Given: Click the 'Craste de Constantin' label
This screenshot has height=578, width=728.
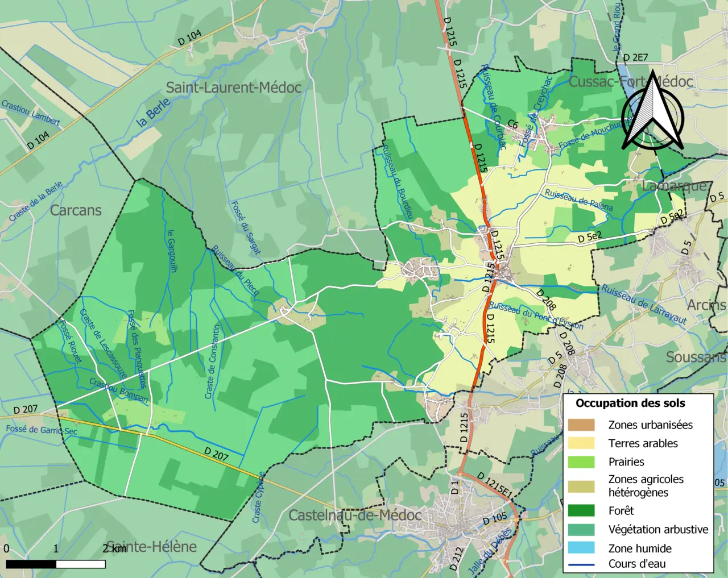Looking at the screenshot, I should click(x=212, y=362).
